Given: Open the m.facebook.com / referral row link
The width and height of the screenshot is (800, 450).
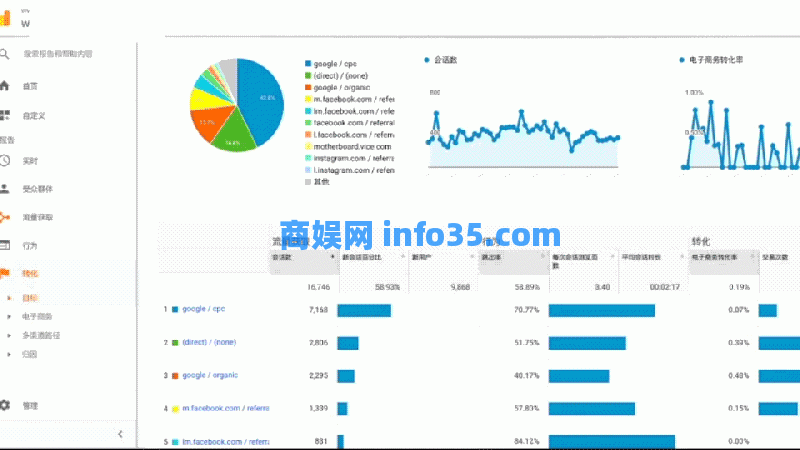Looking at the screenshot, I should (x=226, y=408).
